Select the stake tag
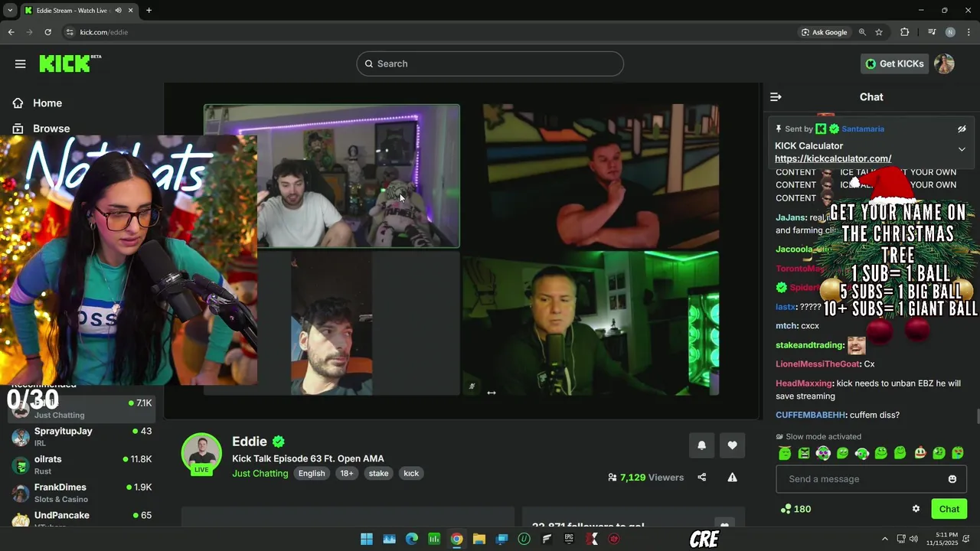Screen dimensions: 980x551 click(378, 473)
